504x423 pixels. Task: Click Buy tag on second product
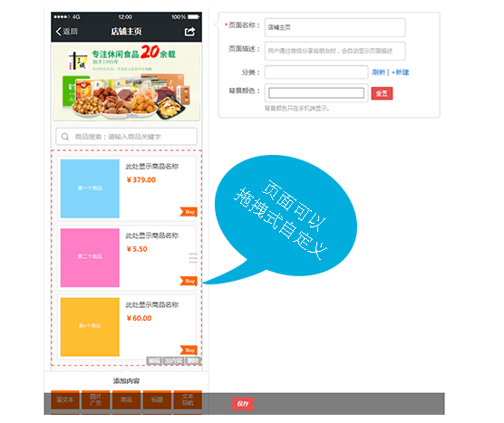pos(189,281)
